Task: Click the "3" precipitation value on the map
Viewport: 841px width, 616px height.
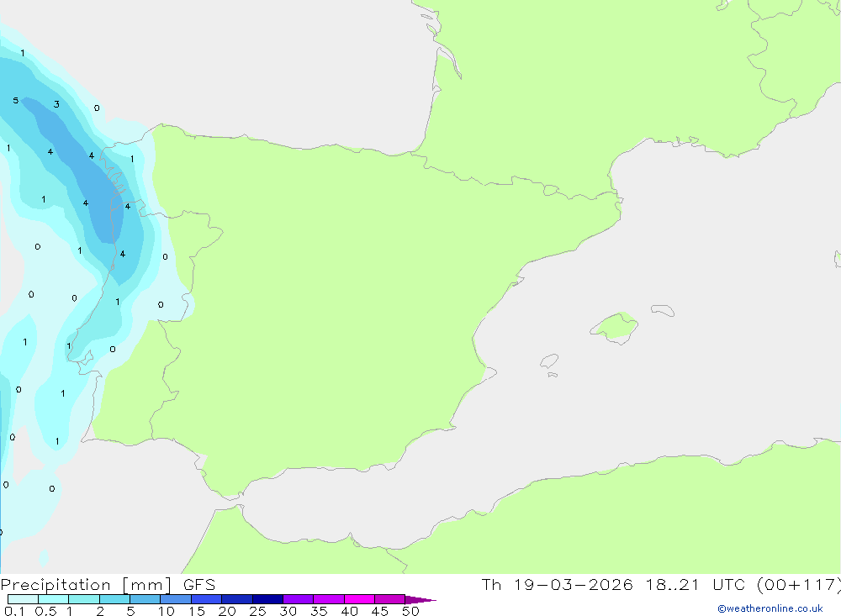Action: (56, 104)
